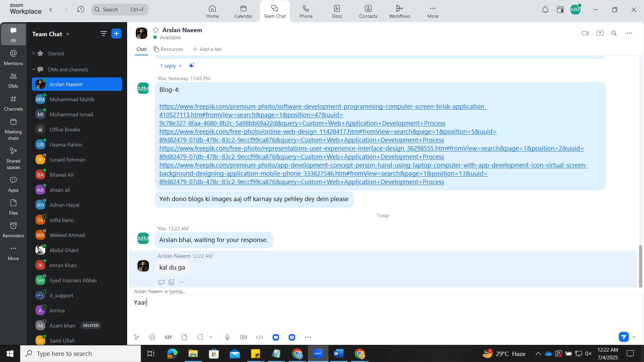Open search in chat magnifier icon

[x=614, y=33]
